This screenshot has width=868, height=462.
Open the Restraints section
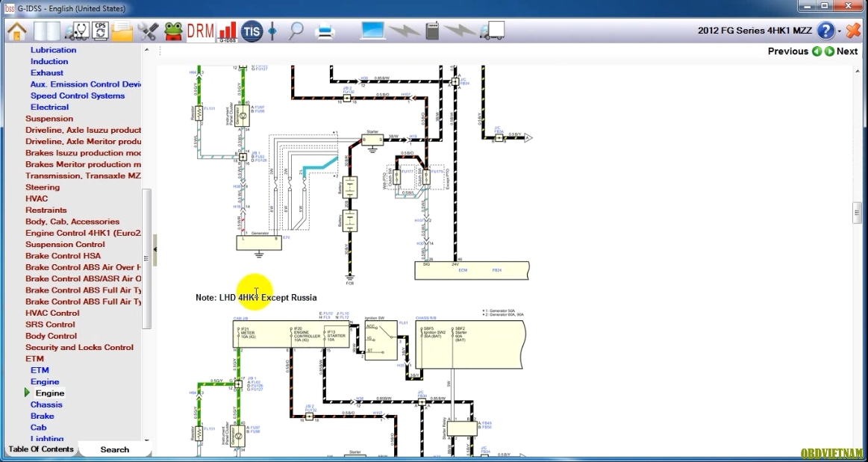[x=46, y=210]
